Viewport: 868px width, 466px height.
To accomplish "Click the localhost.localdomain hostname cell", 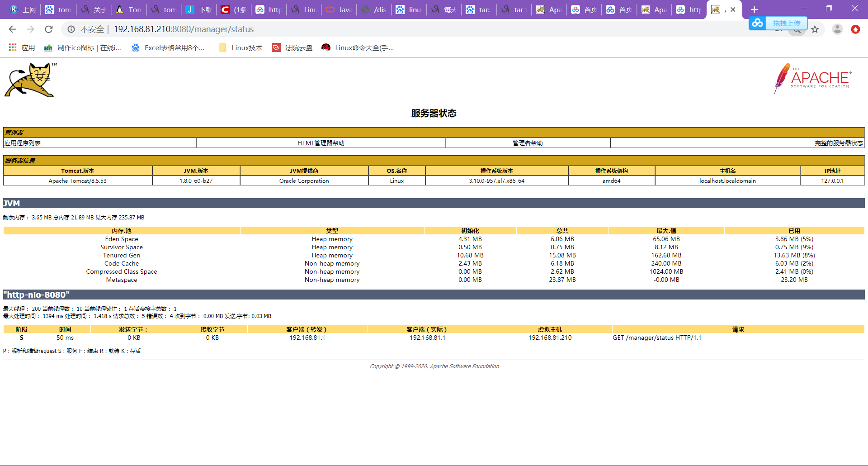I will click(728, 181).
